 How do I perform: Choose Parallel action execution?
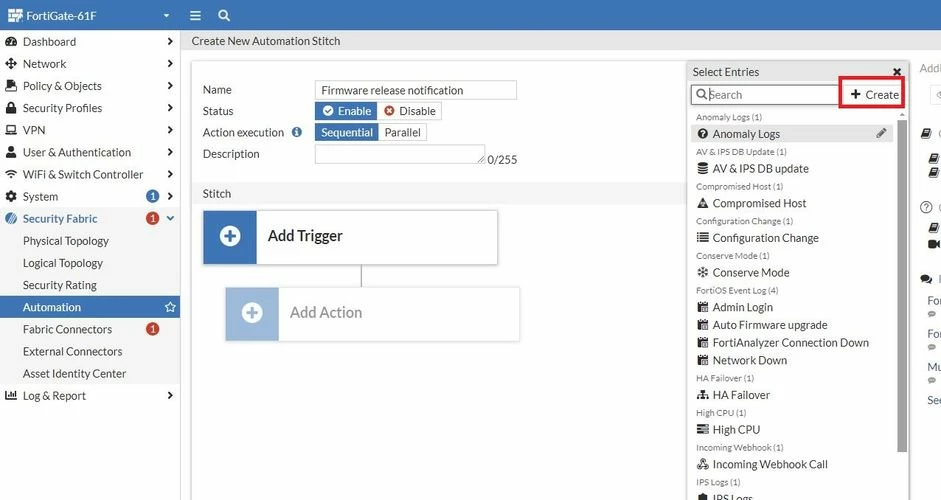pos(403,133)
